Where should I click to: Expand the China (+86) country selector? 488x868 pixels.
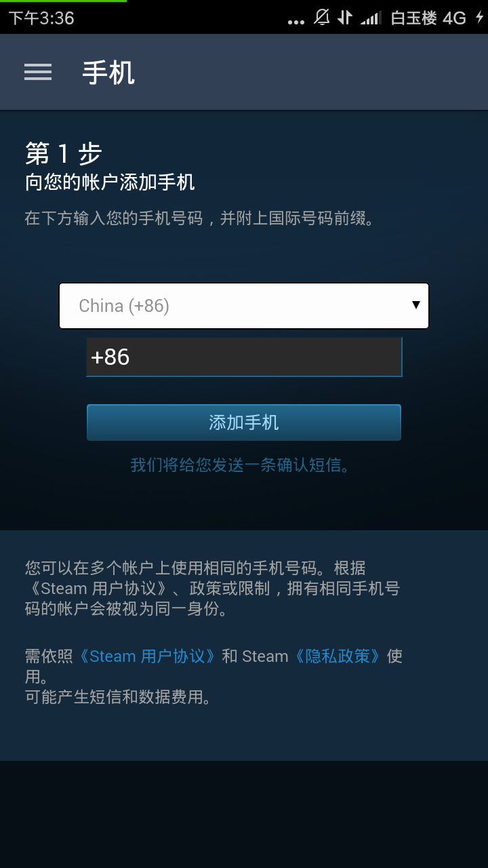click(244, 306)
